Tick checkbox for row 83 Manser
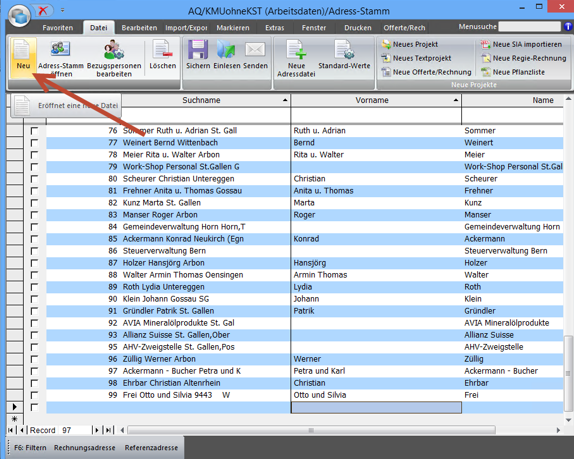Viewport: 574px width, 459px height. [x=34, y=215]
